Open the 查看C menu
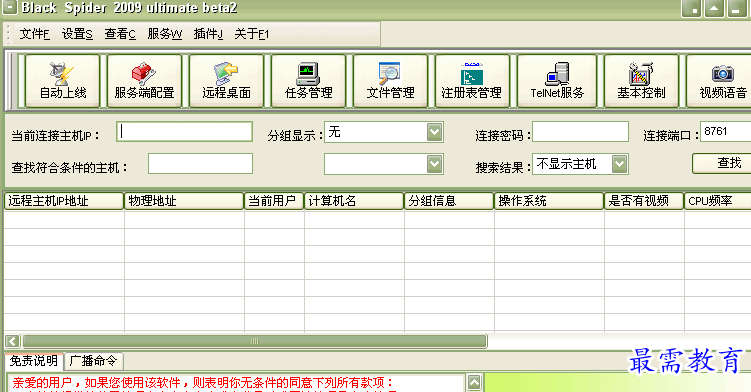 120,34
